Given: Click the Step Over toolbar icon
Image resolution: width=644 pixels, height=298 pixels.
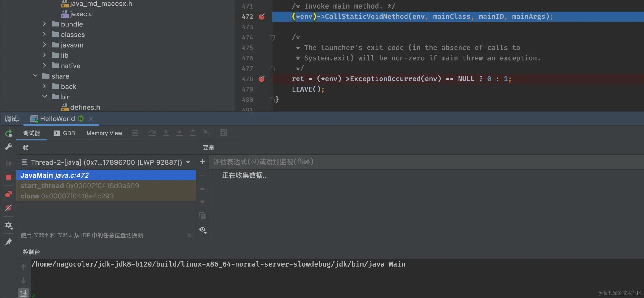Looking at the screenshot, I should click(152, 133).
